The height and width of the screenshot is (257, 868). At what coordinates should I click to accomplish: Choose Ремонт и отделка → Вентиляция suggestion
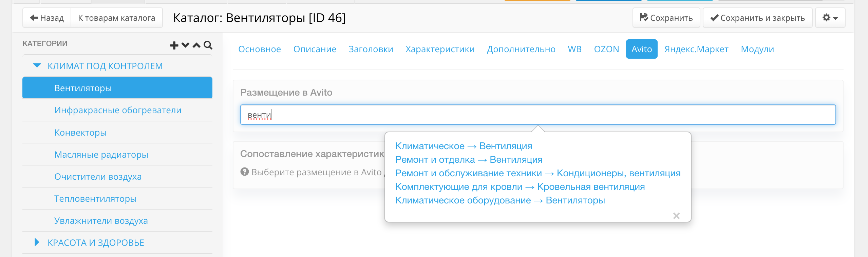point(469,160)
